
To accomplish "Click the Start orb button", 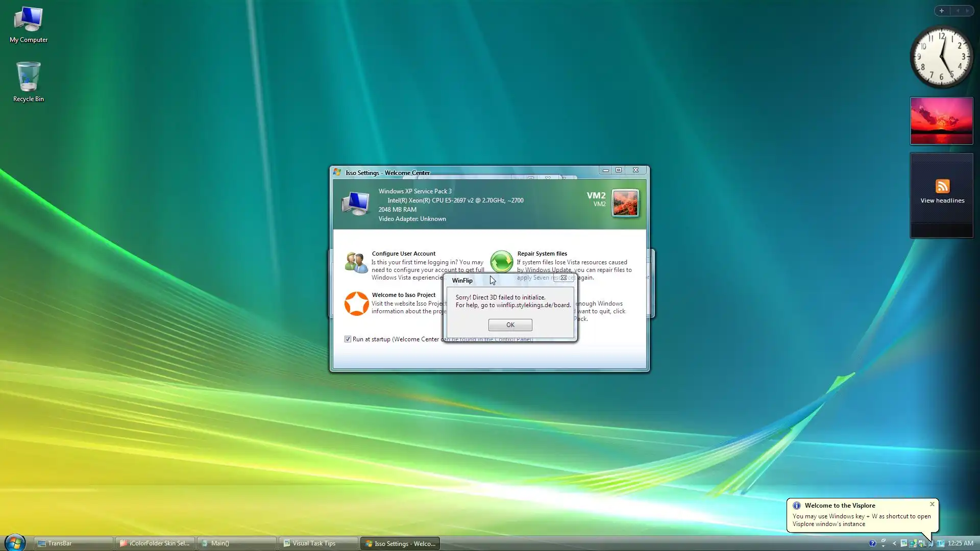I will coord(15,543).
